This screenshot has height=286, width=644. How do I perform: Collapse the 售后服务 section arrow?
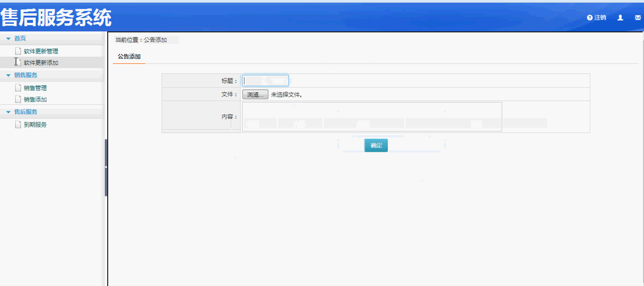click(8, 112)
